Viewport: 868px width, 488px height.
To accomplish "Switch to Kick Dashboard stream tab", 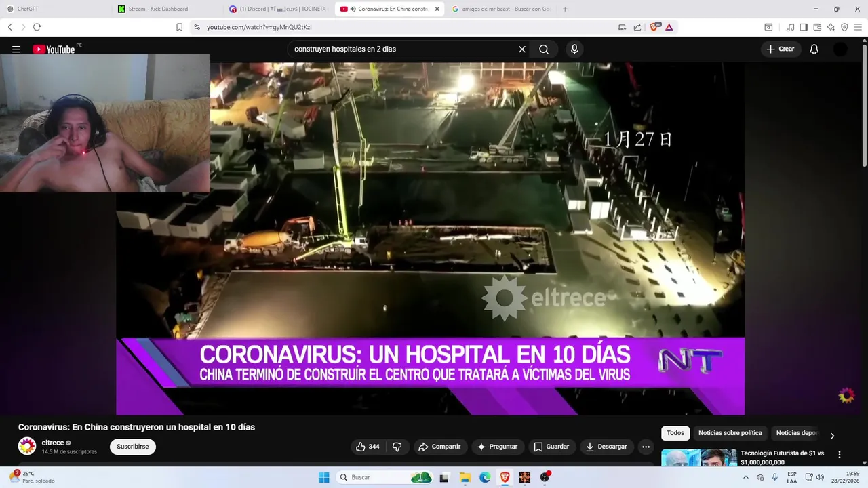I will click(x=167, y=9).
